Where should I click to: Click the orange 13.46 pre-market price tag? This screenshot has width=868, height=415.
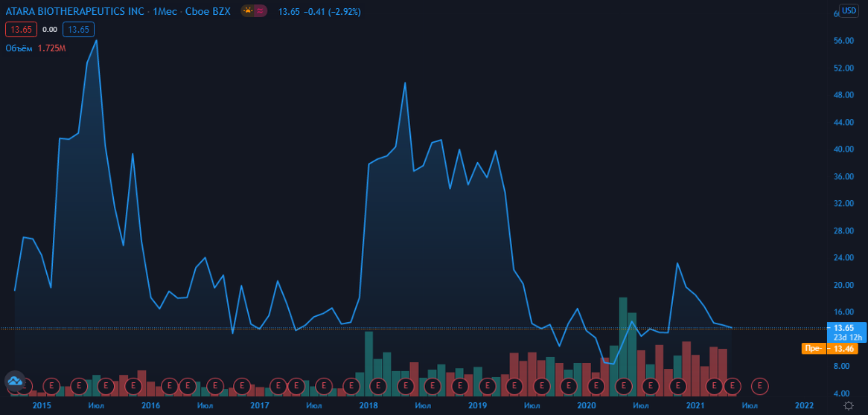pos(843,349)
